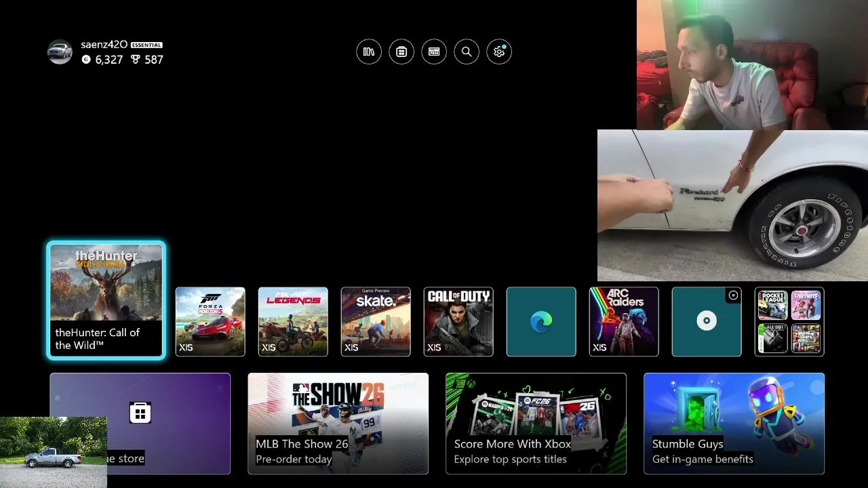The width and height of the screenshot is (868, 488).
Task: Select the ESSENTIAL subscription badge
Action: coord(146,45)
